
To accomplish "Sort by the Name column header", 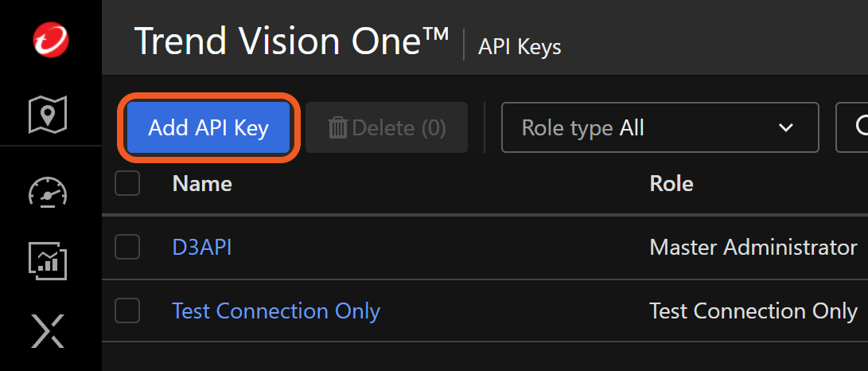I will point(202,184).
